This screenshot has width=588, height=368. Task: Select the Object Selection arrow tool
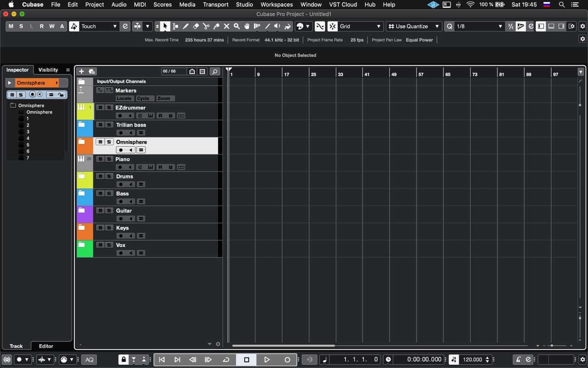pyautogui.click(x=165, y=26)
